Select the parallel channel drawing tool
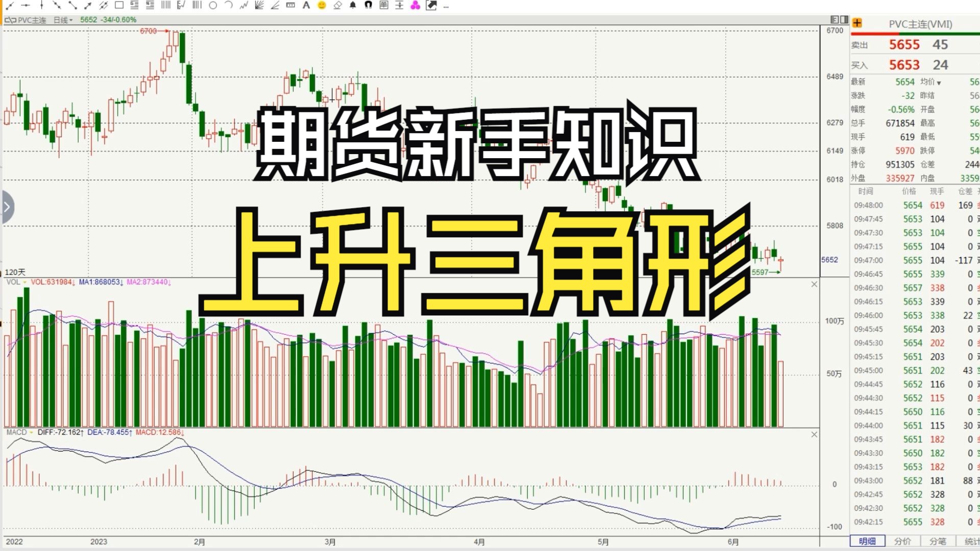 [104, 6]
